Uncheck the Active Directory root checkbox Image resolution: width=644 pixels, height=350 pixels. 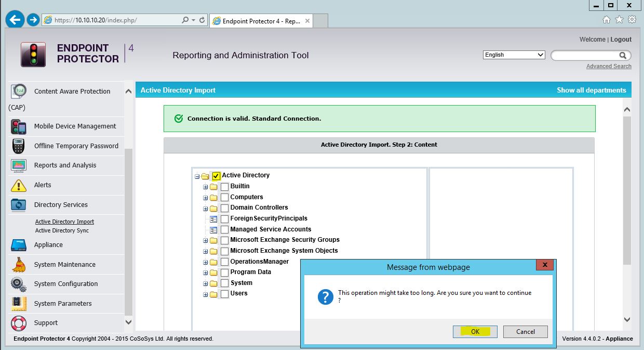coord(216,176)
